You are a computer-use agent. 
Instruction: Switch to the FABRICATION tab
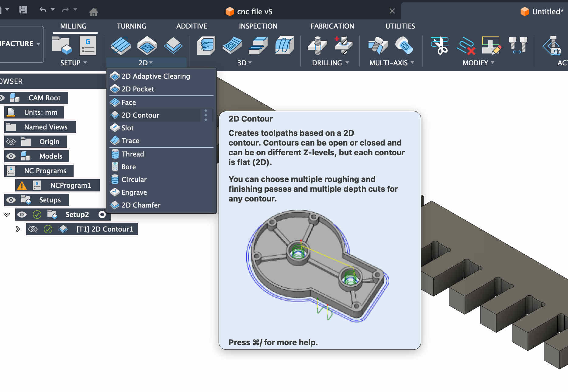[x=332, y=26]
